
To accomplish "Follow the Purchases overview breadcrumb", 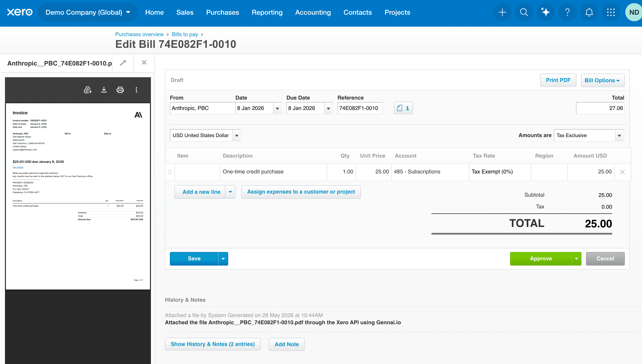I will click(139, 34).
